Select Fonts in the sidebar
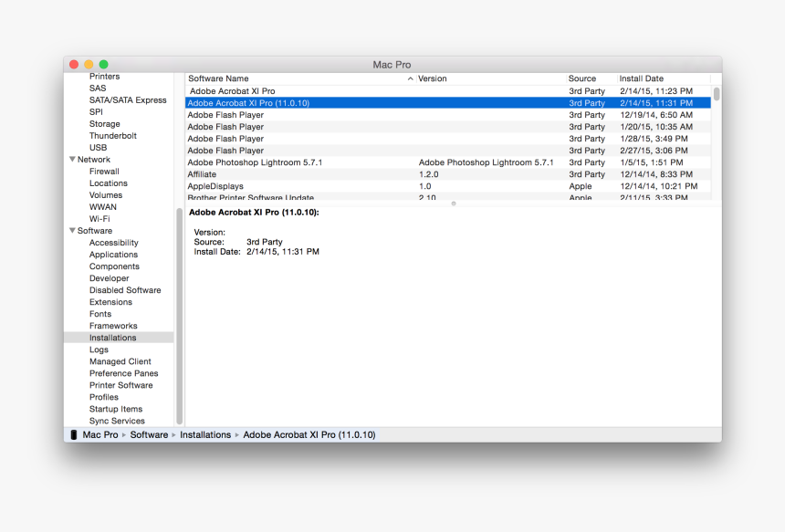The image size is (785, 532). pyautogui.click(x=100, y=313)
